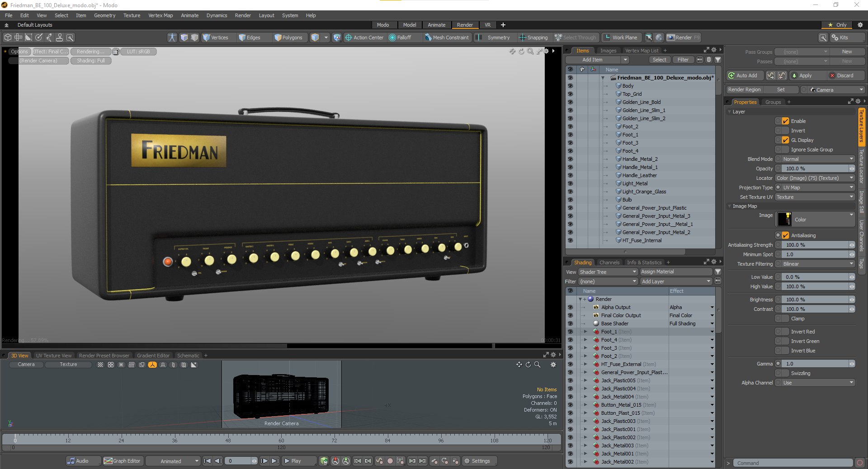
Task: Toggle the Invert Red checkbox
Action: [x=786, y=332]
